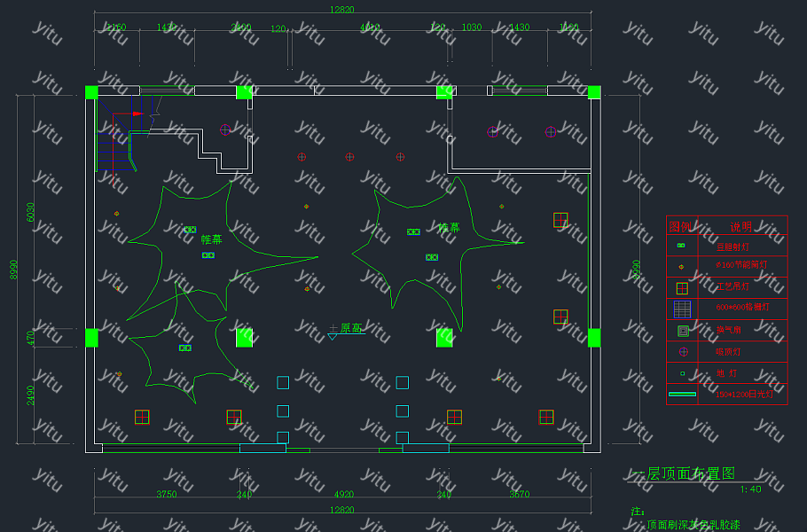Click the red stair direction arrow

coord(137,113)
